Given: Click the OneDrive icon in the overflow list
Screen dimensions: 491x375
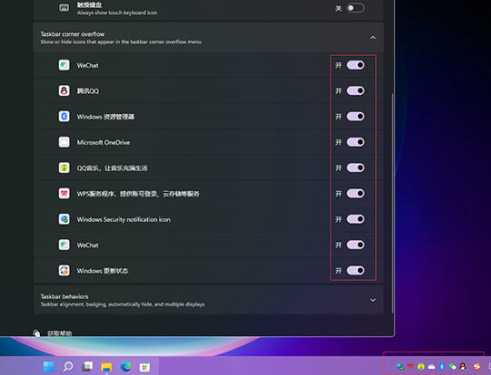Looking at the screenshot, I should coord(64,142).
